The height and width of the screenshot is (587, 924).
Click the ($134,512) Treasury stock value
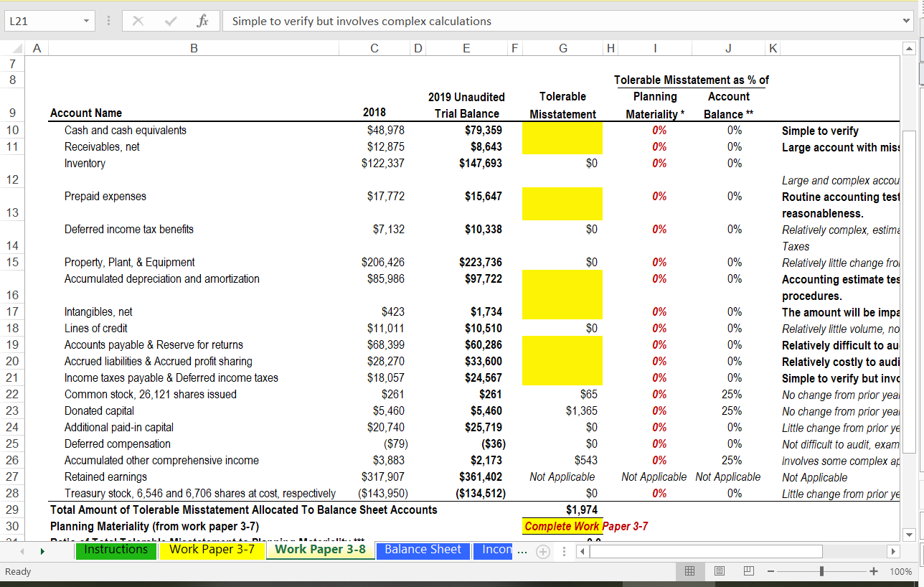(480, 493)
